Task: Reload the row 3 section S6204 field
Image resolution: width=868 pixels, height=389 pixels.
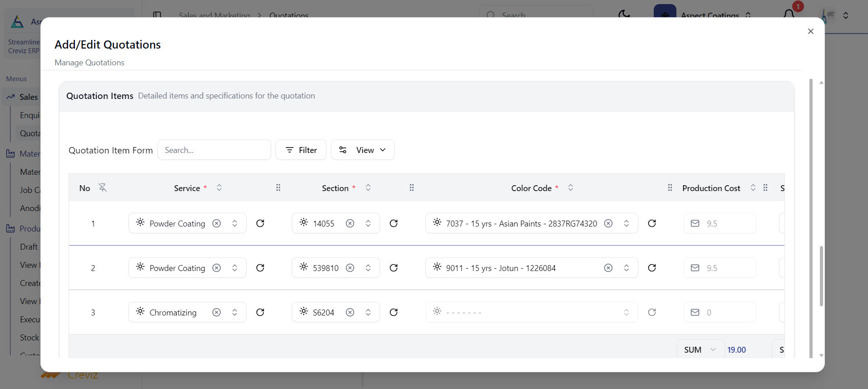Action: pyautogui.click(x=394, y=312)
